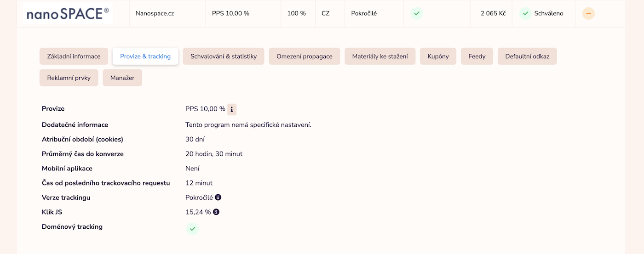644x254 pixels.
Task: Click the 2 065 Kč amount cell
Action: coord(493,14)
